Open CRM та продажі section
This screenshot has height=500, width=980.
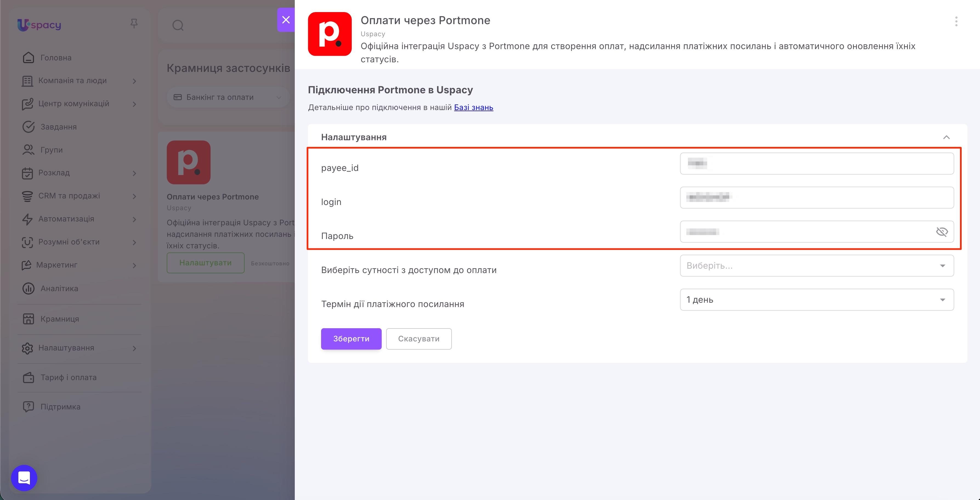(69, 196)
